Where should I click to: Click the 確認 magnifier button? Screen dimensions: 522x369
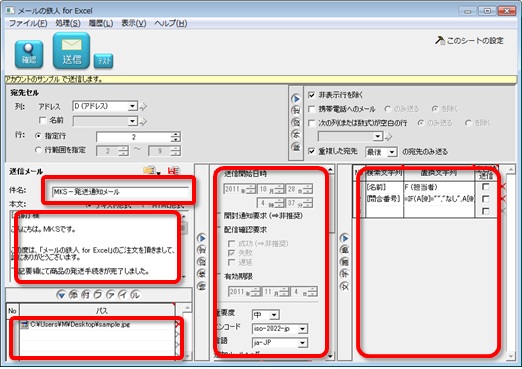[29, 54]
